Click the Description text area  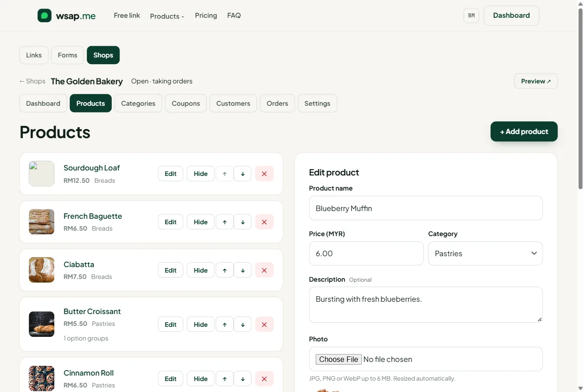[426, 304]
